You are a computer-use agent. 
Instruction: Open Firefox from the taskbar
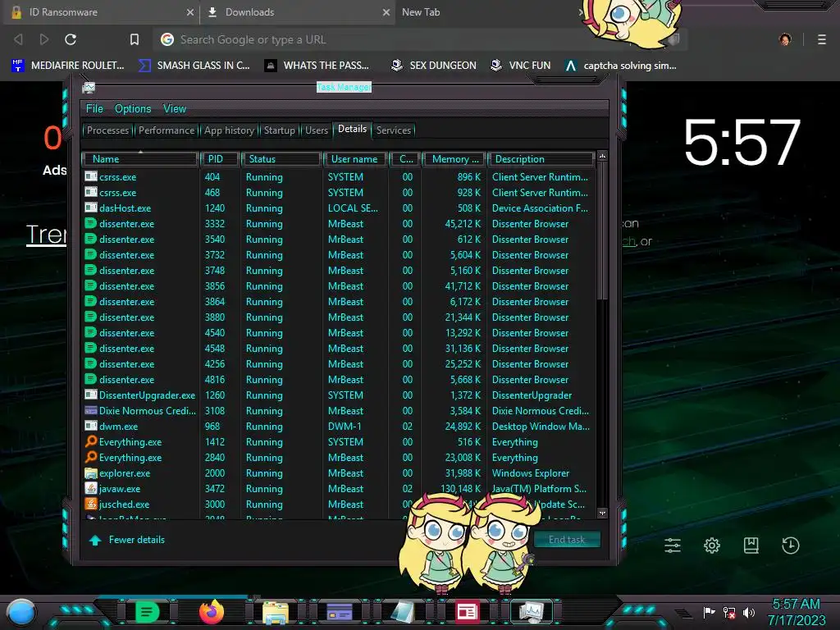pyautogui.click(x=211, y=612)
